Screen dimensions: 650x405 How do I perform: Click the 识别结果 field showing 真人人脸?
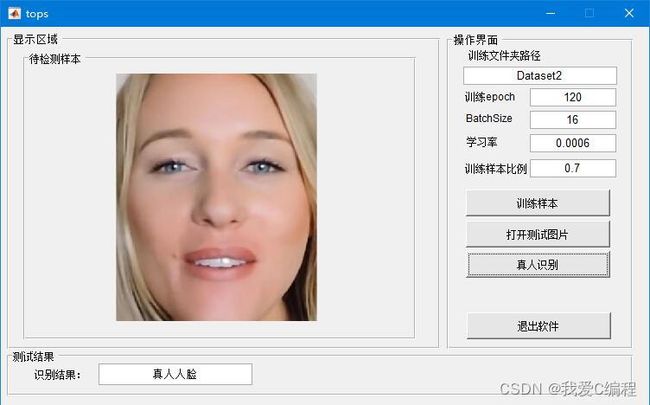point(175,374)
